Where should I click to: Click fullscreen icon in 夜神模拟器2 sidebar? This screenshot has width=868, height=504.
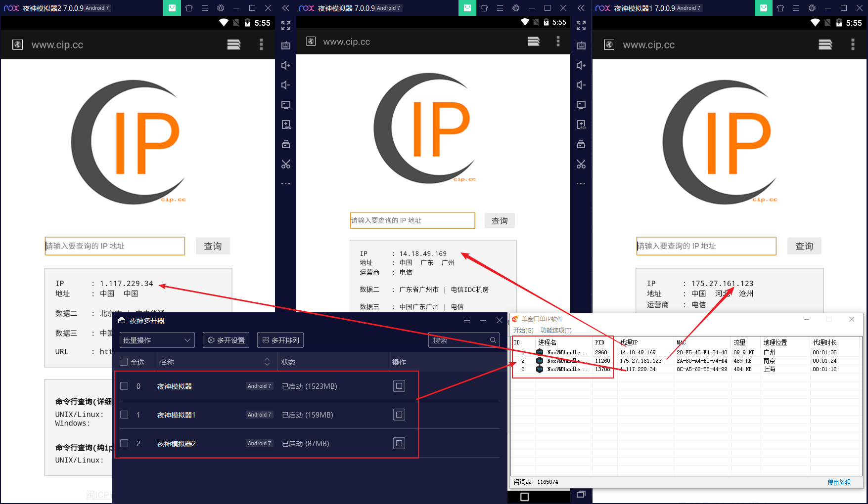click(286, 26)
